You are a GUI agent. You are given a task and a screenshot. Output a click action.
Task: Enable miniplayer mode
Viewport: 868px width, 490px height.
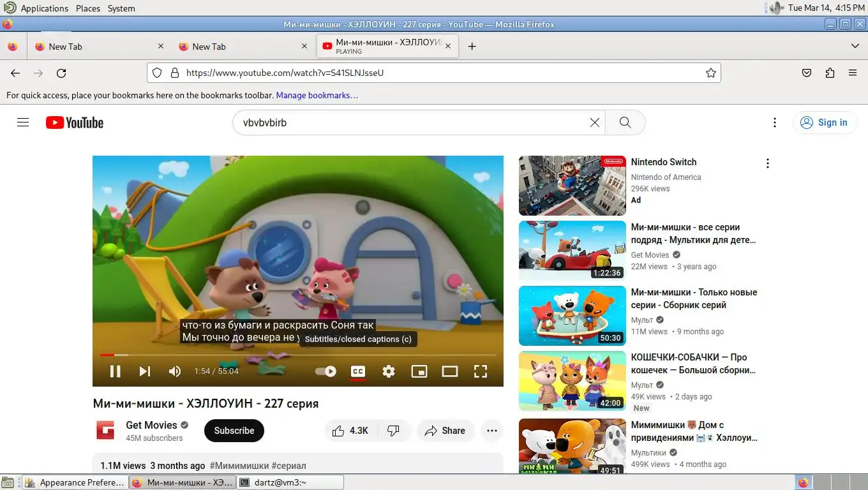tap(419, 371)
